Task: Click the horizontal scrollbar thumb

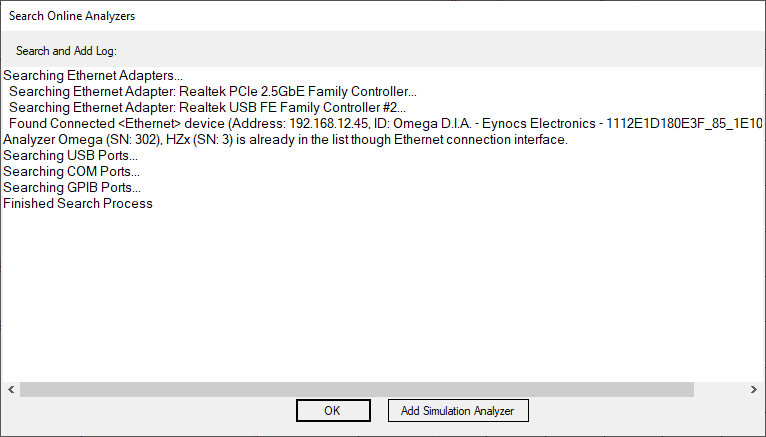Action: (356, 389)
